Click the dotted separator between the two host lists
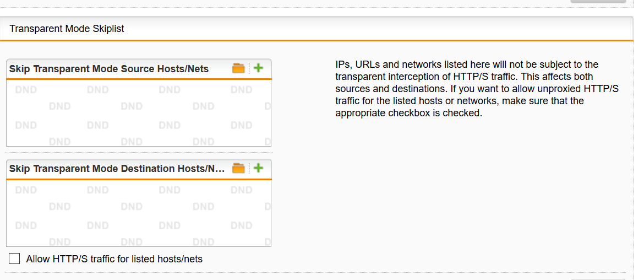 point(139,153)
